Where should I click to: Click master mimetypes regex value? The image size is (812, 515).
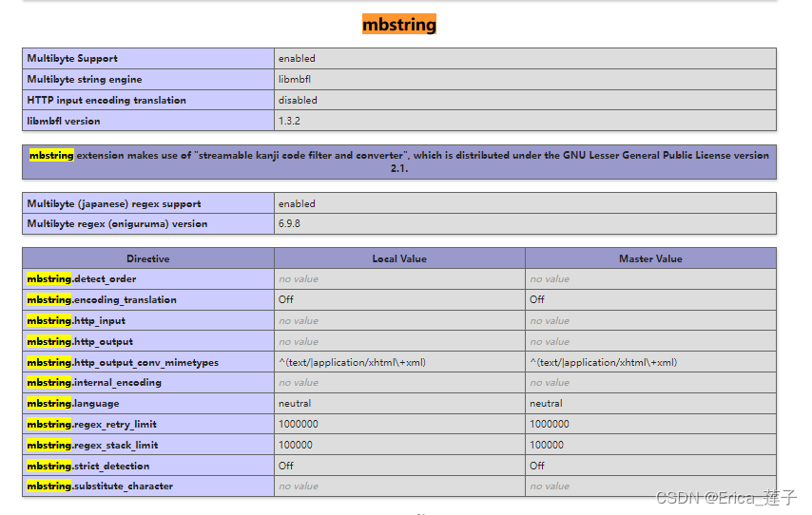[604, 362]
